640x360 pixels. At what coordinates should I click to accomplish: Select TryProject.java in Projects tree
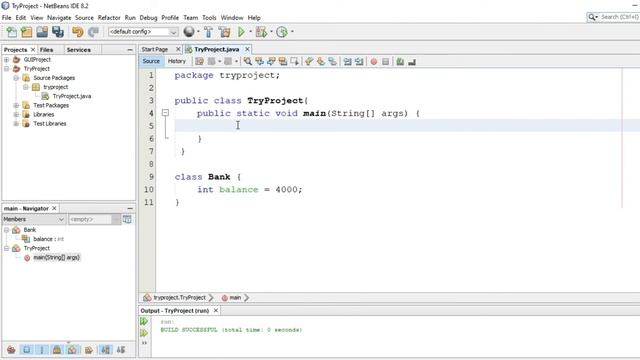(72, 96)
